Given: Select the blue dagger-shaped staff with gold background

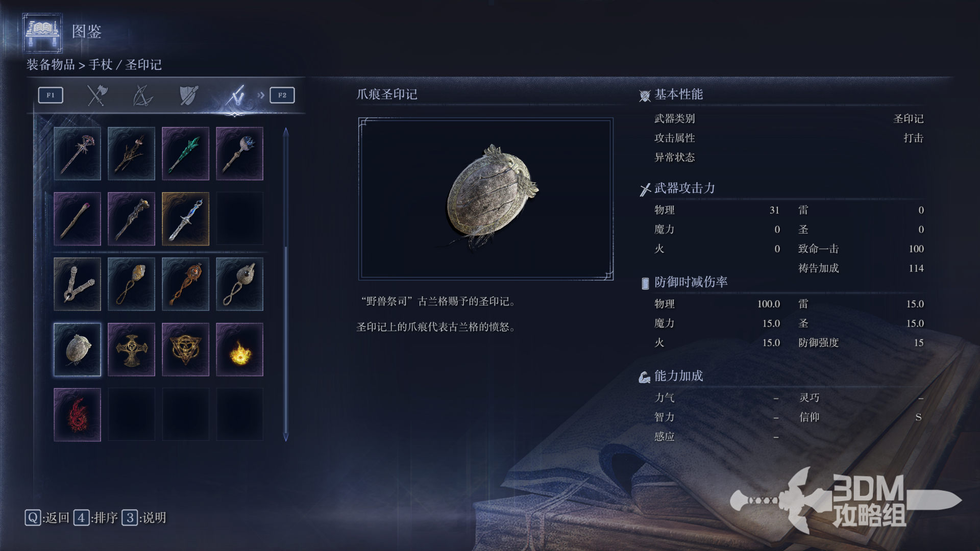Looking at the screenshot, I should click(x=185, y=219).
